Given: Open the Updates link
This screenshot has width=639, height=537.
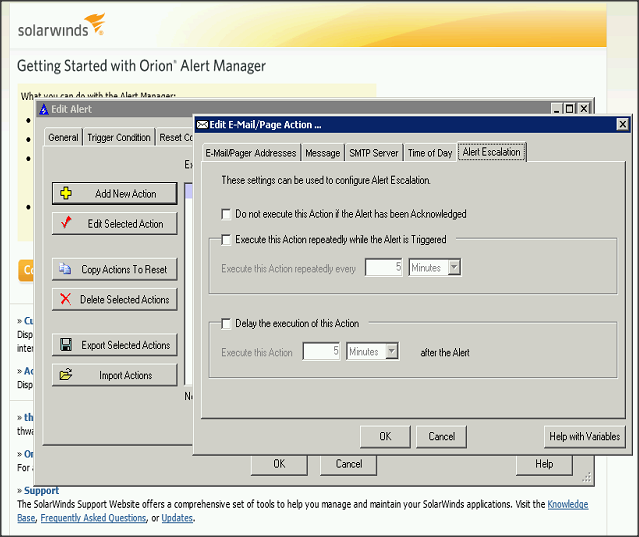Looking at the screenshot, I should [x=177, y=518].
